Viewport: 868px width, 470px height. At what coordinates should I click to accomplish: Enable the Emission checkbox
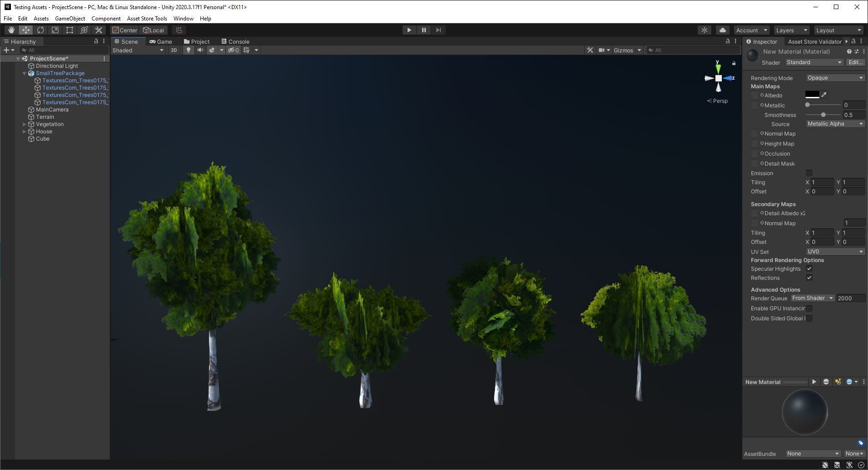809,173
